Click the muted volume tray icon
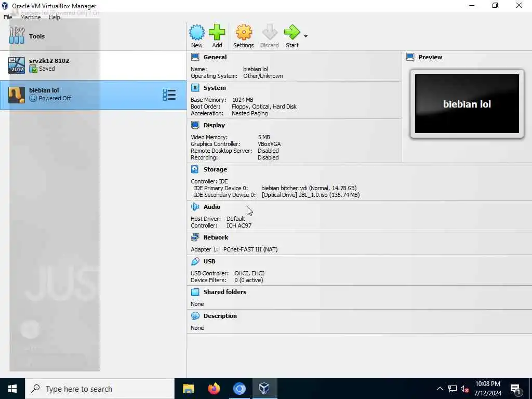 click(465, 389)
